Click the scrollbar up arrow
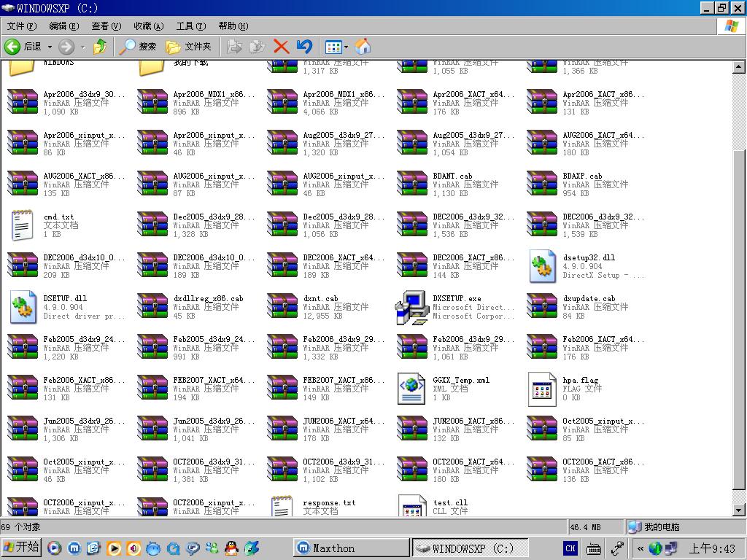Screen dimensions: 747x560 tap(738, 67)
